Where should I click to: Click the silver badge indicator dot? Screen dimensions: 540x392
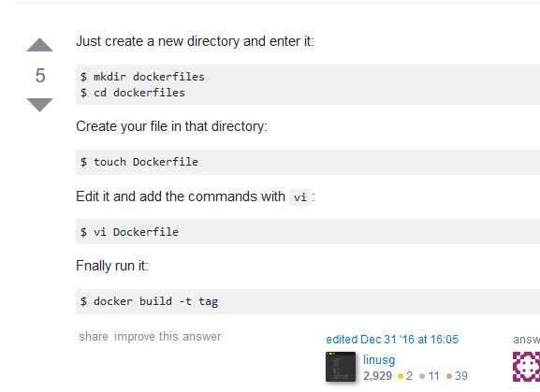tap(422, 376)
